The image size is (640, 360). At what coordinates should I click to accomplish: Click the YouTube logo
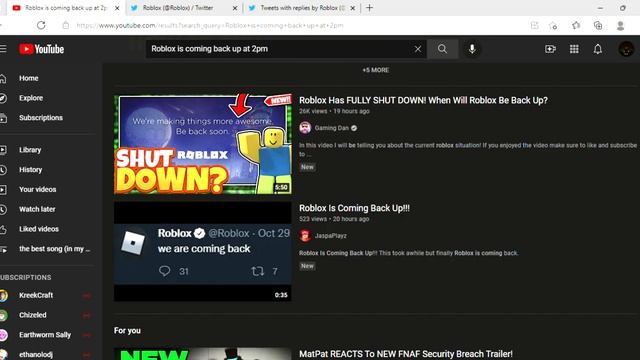[42, 49]
